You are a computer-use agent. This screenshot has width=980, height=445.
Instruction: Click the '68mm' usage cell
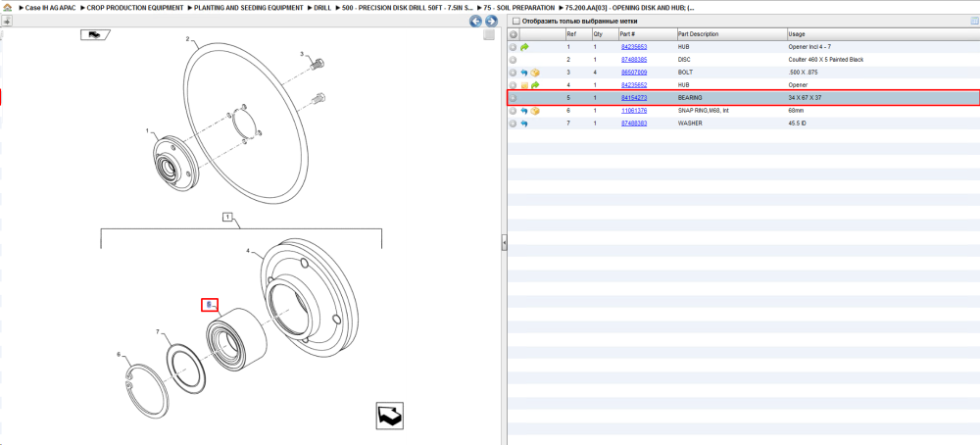[796, 111]
